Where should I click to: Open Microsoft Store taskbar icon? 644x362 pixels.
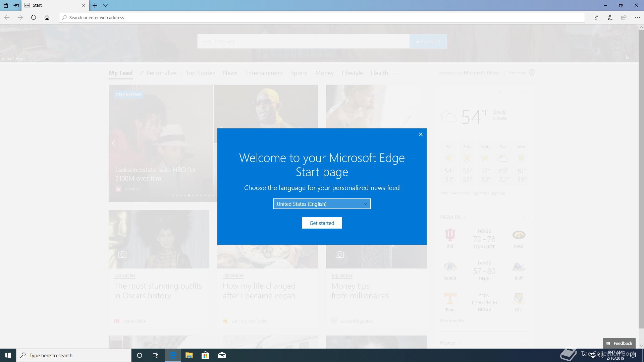(x=205, y=355)
